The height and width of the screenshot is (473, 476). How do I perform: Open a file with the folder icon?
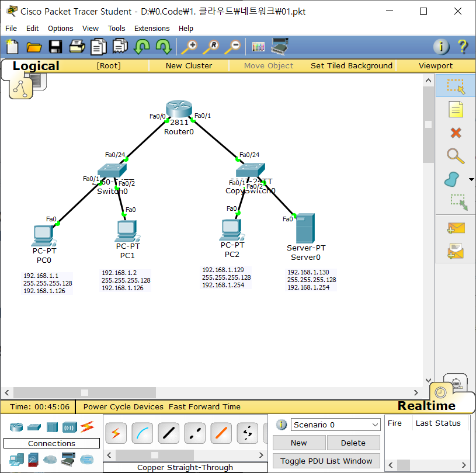coord(34,47)
